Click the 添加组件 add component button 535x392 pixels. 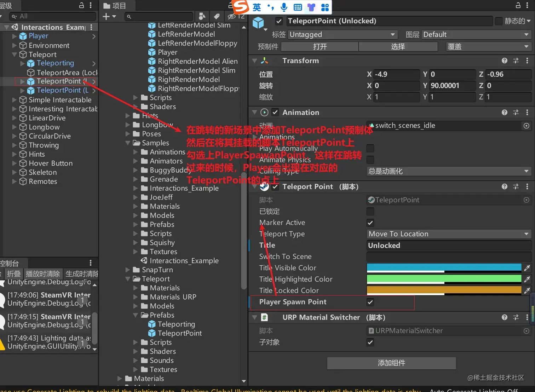click(391, 363)
